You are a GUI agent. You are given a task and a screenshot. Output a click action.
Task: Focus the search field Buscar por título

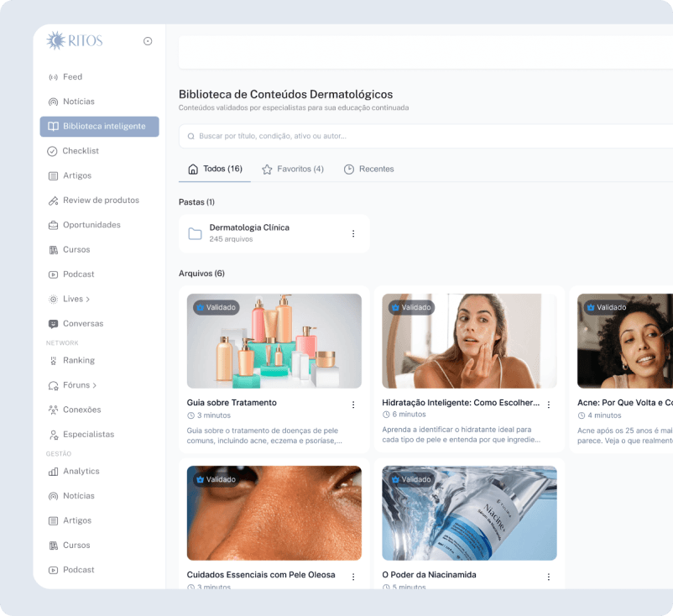pos(425,136)
